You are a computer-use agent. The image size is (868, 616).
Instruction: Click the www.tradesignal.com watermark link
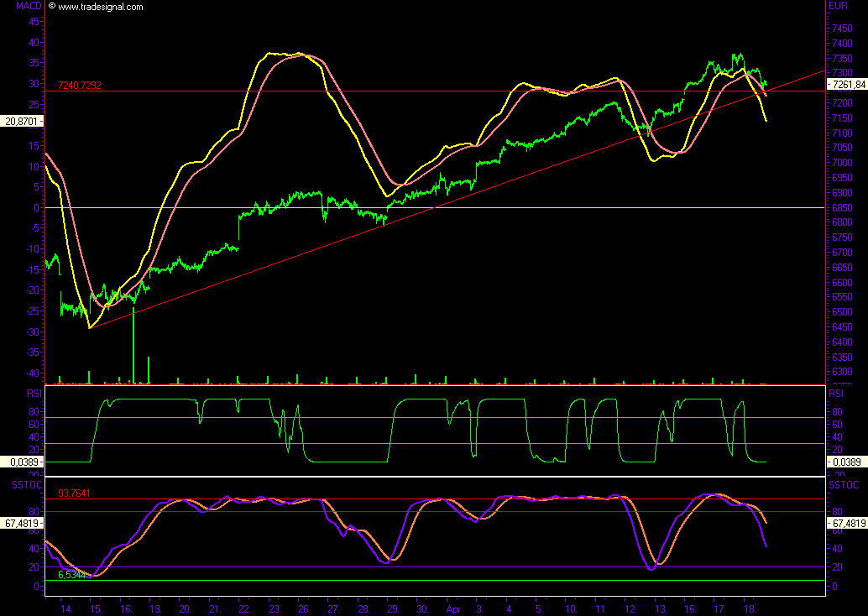pos(100,7)
